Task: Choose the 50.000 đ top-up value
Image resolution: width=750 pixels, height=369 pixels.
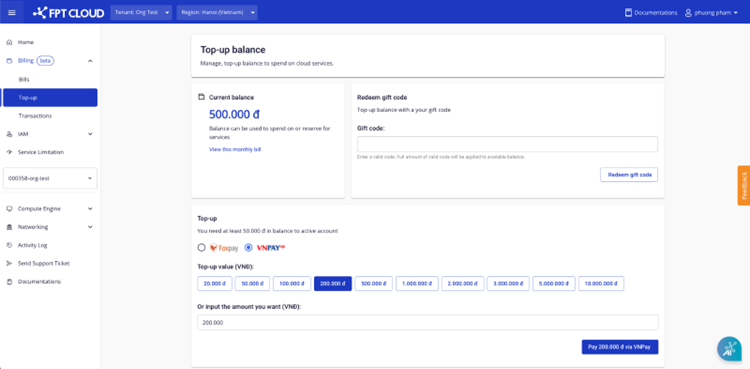Action: point(253,283)
